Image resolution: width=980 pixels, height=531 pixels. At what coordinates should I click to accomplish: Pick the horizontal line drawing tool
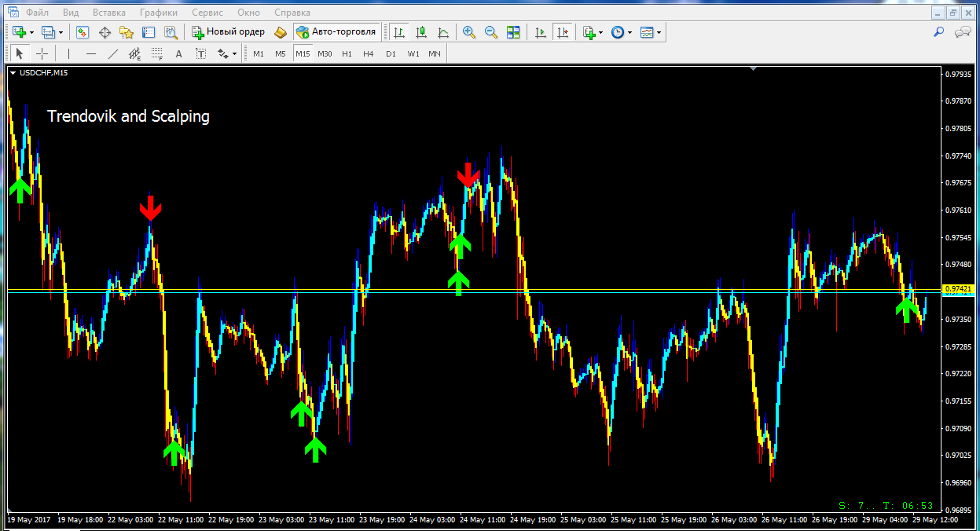point(91,53)
